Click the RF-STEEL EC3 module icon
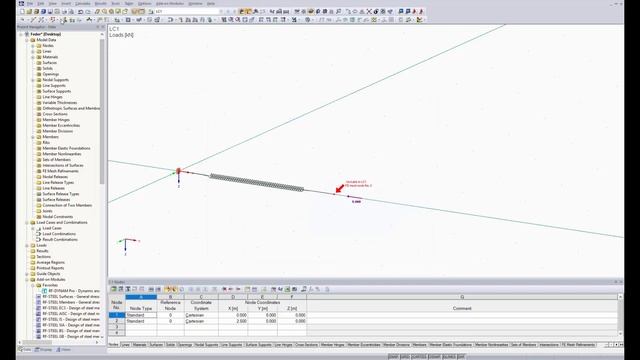The width and height of the screenshot is (640, 360). click(39, 308)
